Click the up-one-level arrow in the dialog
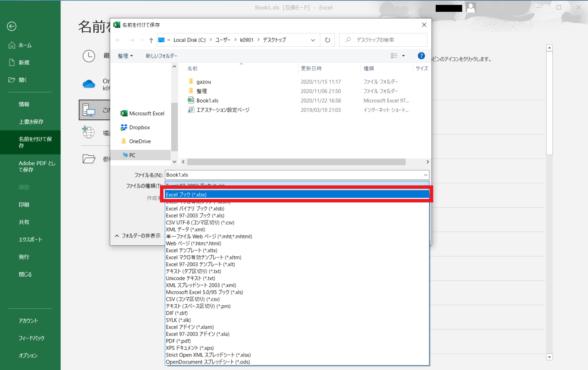 click(x=151, y=40)
